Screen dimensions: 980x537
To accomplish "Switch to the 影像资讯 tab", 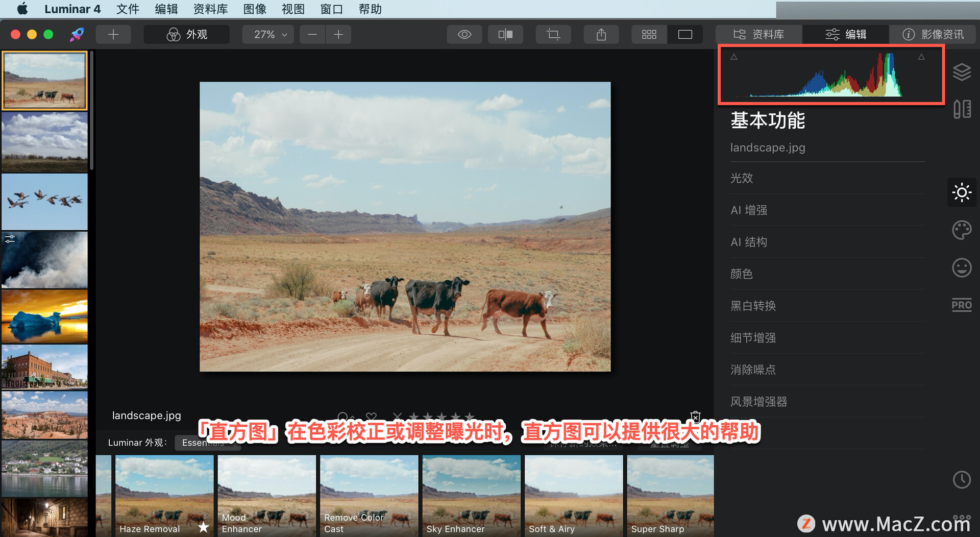I will 933,34.
